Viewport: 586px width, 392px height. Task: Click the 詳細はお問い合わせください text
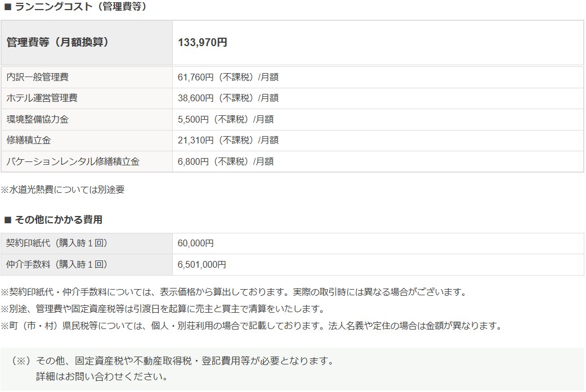pyautogui.click(x=102, y=376)
